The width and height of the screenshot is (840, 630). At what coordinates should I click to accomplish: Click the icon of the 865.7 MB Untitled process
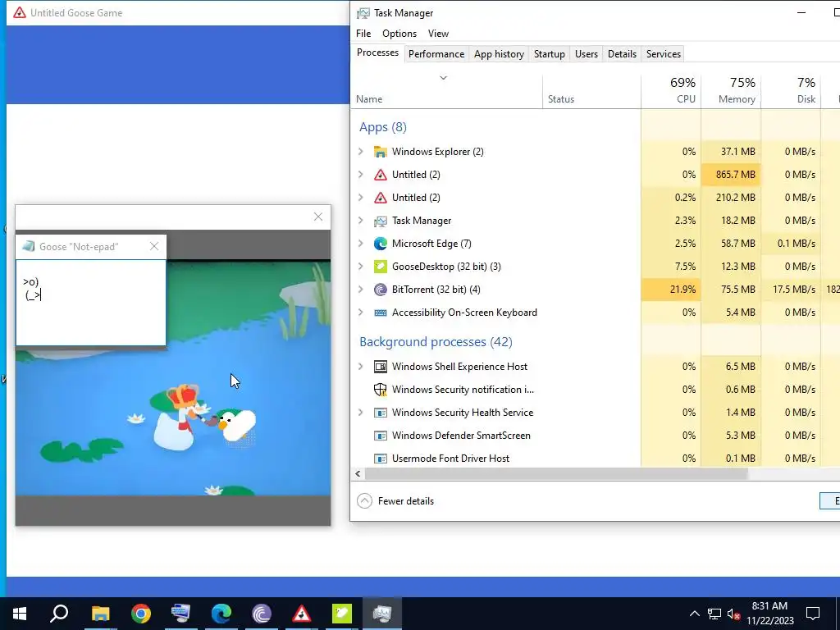381,175
